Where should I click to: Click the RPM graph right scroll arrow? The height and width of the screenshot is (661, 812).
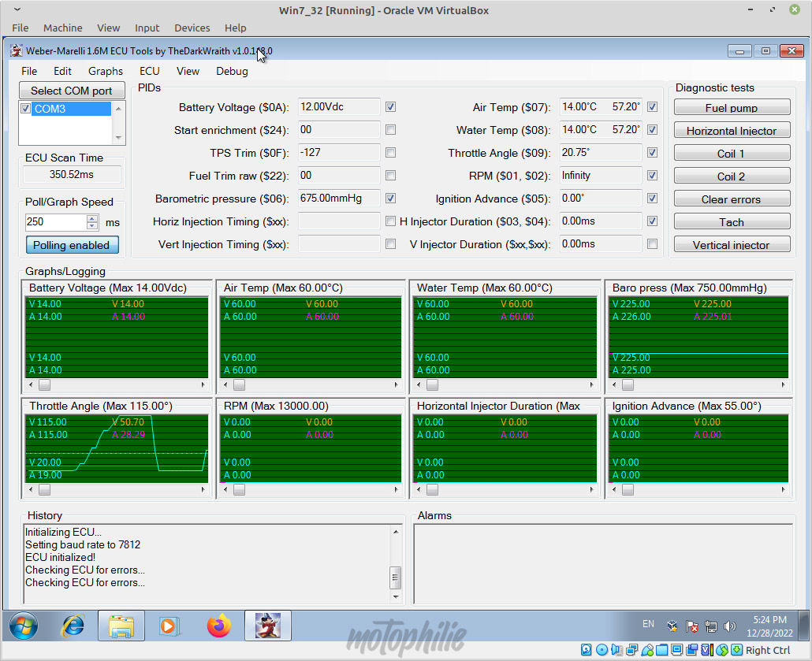tap(397, 489)
